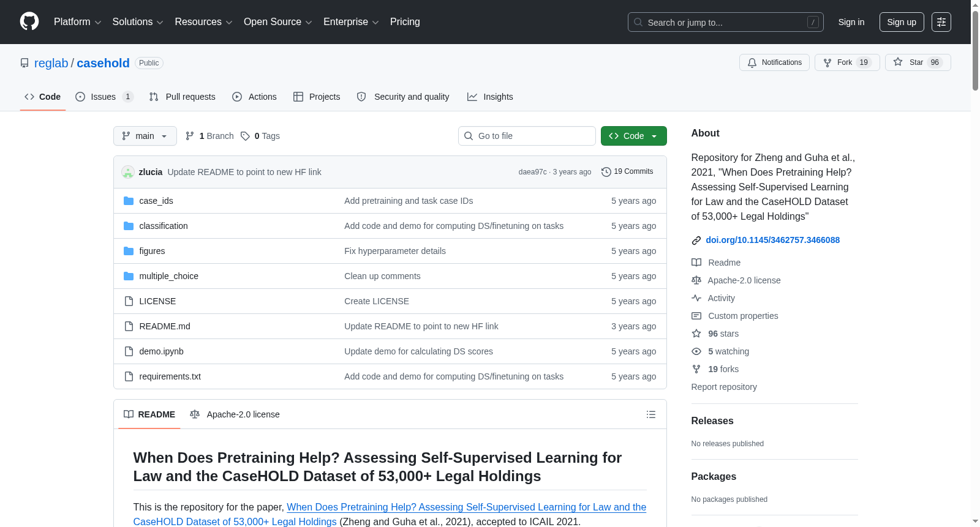Expand the Solutions menu
The width and height of the screenshot is (980, 527).
pyautogui.click(x=138, y=22)
